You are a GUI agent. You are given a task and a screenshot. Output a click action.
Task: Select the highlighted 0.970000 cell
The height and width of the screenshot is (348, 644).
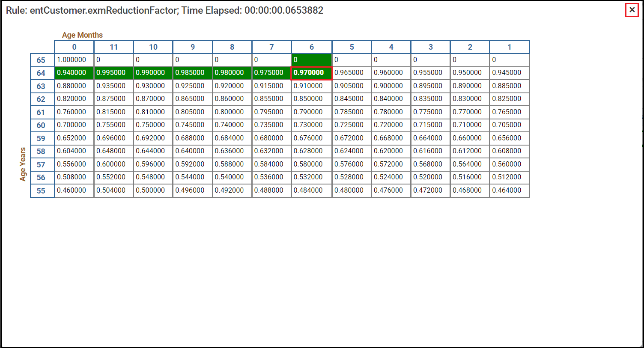point(311,73)
